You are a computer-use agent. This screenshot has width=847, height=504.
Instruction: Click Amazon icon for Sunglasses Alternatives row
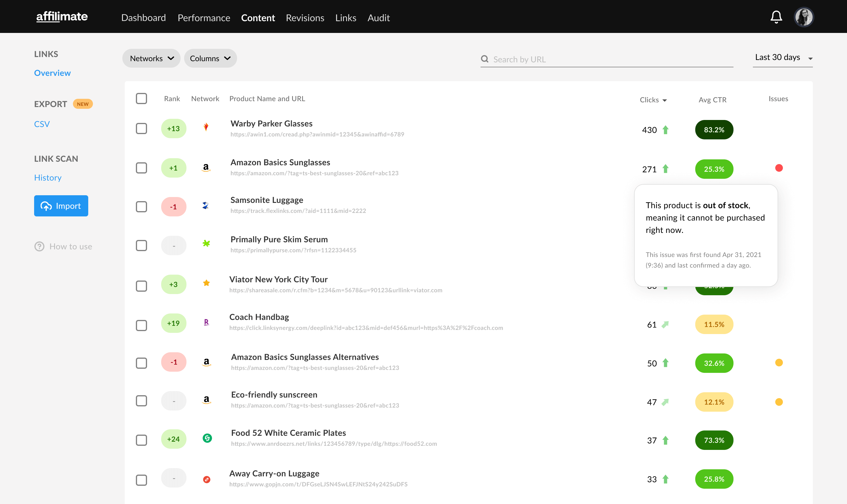point(206,362)
